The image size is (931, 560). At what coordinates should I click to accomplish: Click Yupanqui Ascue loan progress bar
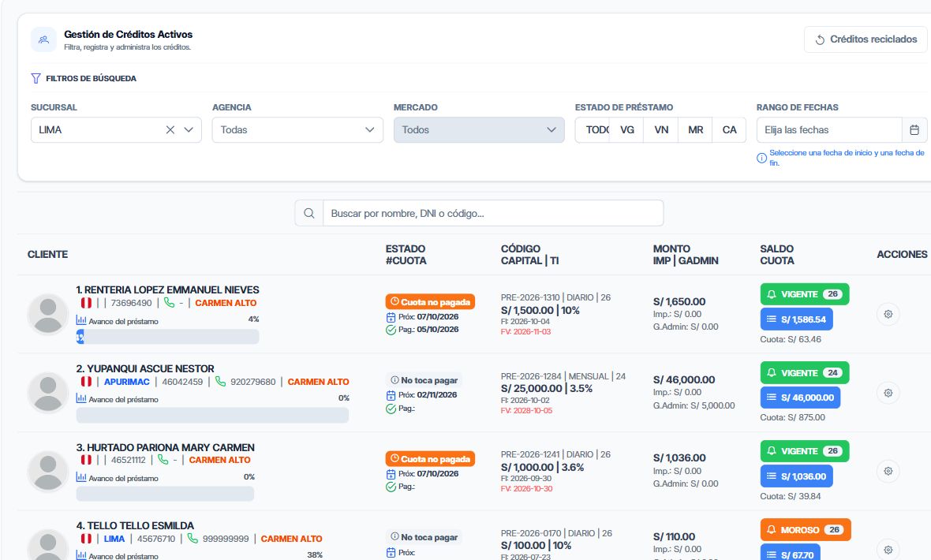[x=212, y=415]
